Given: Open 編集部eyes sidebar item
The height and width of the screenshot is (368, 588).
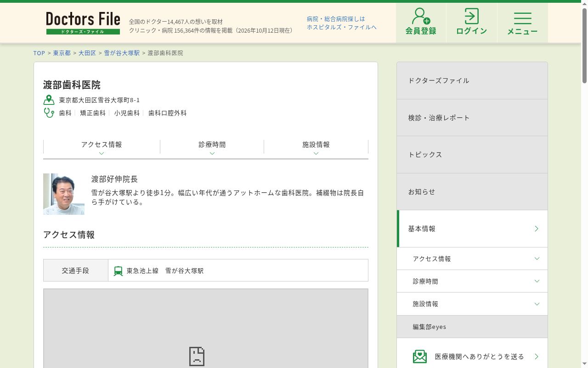Looking at the screenshot, I should point(472,327).
